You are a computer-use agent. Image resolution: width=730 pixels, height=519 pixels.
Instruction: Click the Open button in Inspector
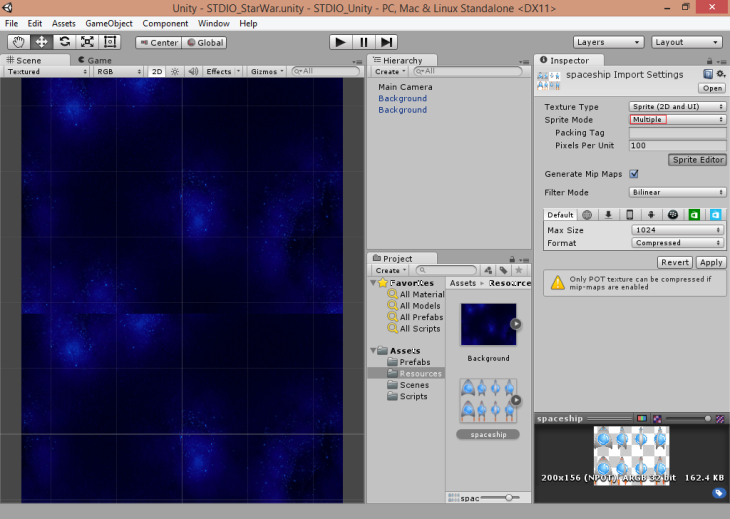pyautogui.click(x=712, y=88)
